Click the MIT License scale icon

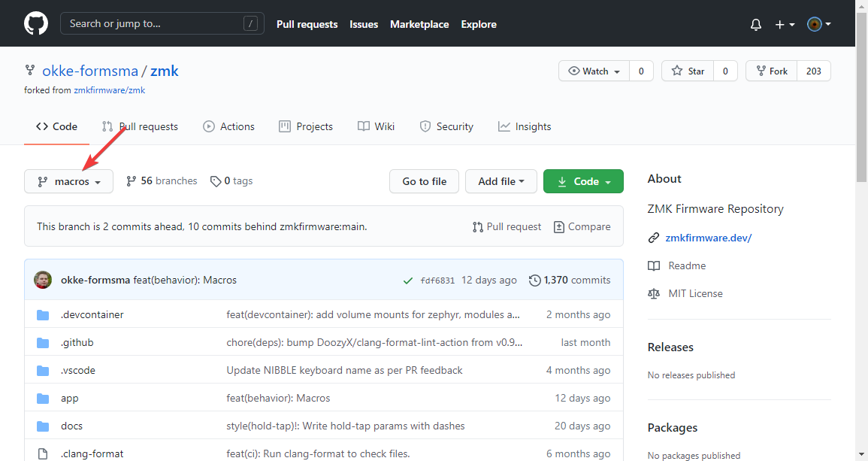653,293
